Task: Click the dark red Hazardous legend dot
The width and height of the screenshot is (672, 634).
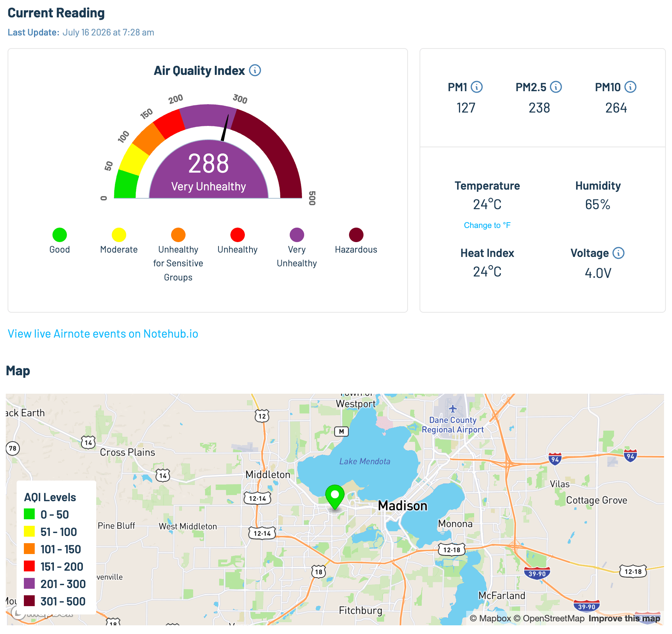Action: 356,235
